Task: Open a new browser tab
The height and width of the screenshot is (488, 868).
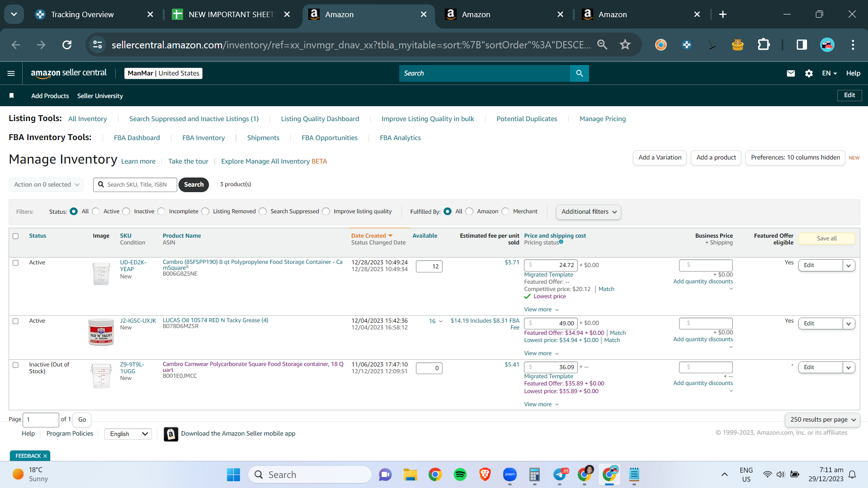Action: click(723, 14)
